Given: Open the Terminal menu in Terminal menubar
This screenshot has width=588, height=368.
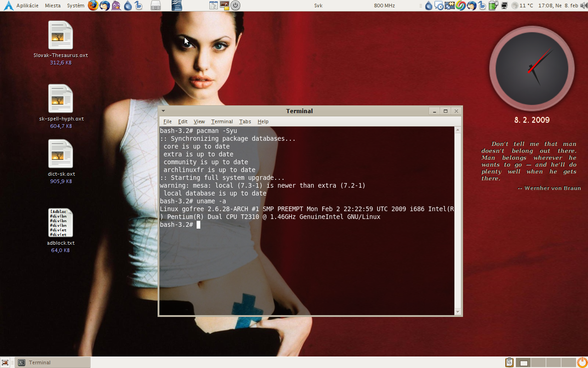Looking at the screenshot, I should pyautogui.click(x=222, y=121).
